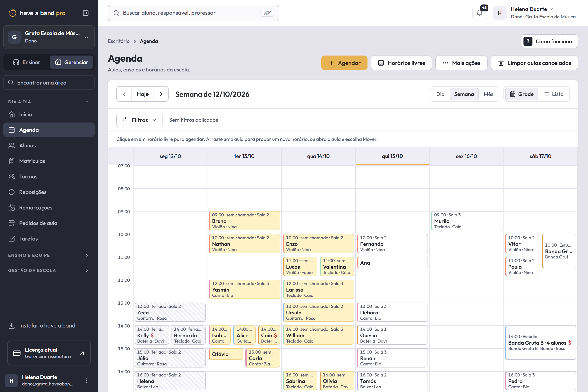Viewport: 588px width, 392px height.
Task: Switch to Lista layout
Action: [x=553, y=94]
